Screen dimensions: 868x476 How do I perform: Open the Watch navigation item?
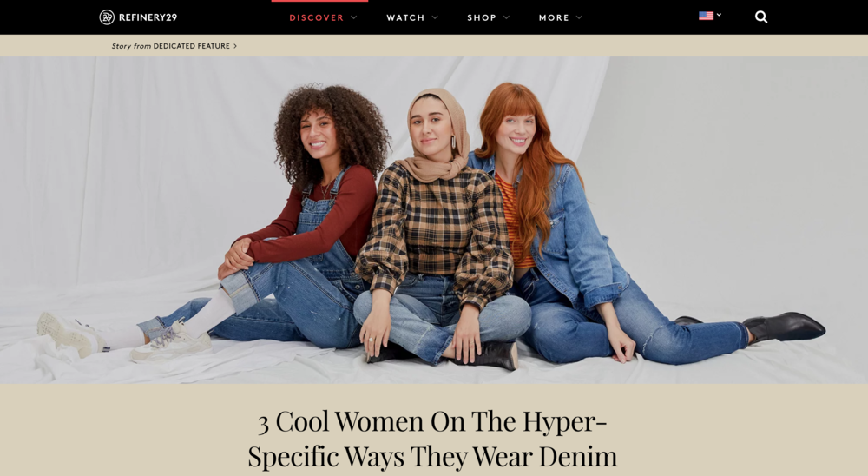405,17
